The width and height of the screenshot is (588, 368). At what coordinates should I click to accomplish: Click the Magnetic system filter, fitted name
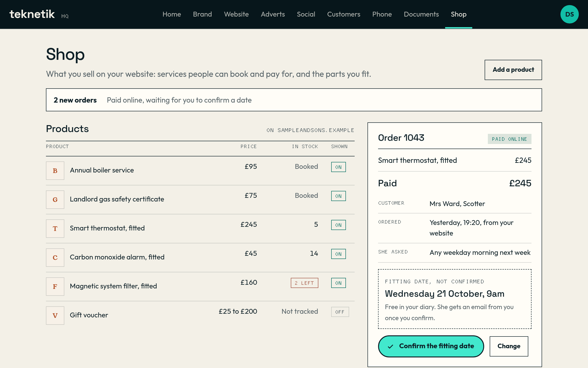coord(113,286)
